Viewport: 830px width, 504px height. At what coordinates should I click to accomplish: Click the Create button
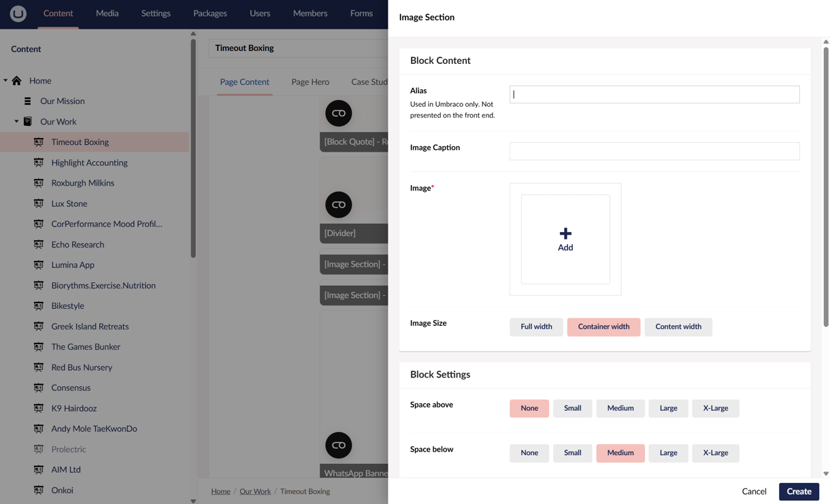799,491
